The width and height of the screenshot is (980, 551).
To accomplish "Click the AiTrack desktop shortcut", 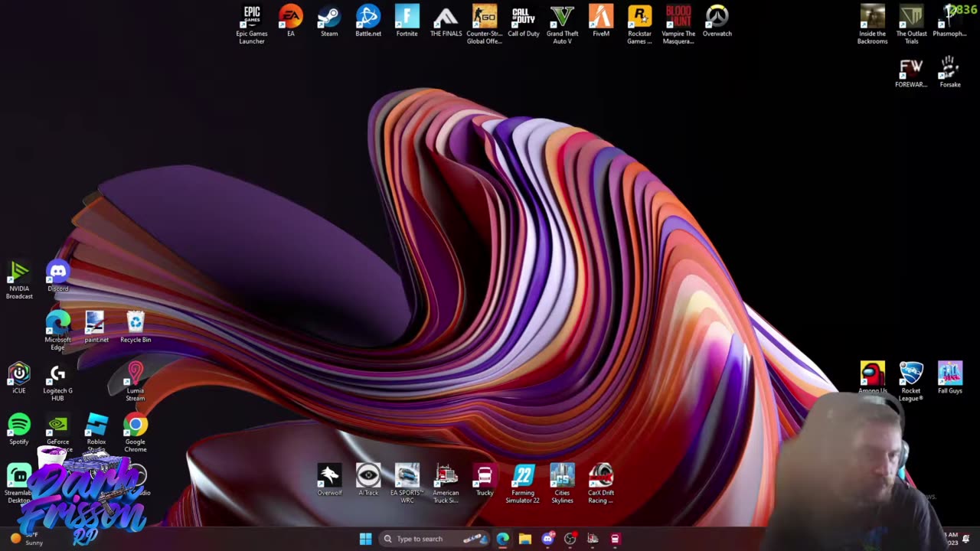I will tap(368, 480).
